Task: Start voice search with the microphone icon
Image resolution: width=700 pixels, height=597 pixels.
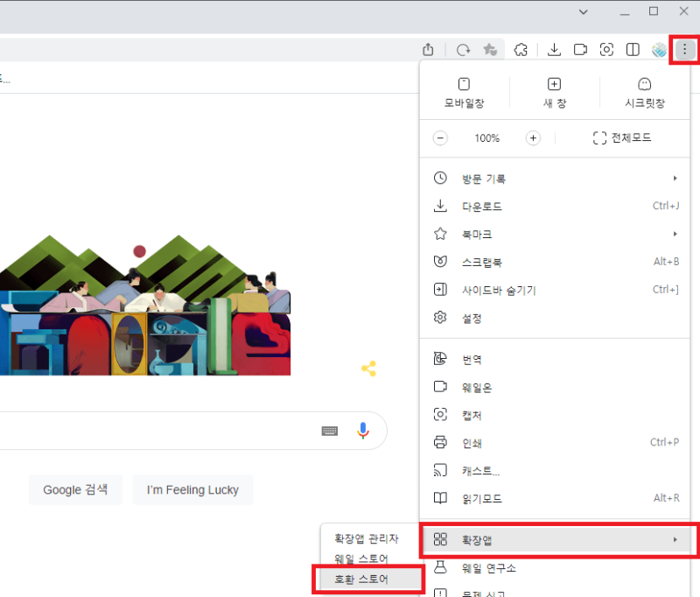Action: [363, 431]
